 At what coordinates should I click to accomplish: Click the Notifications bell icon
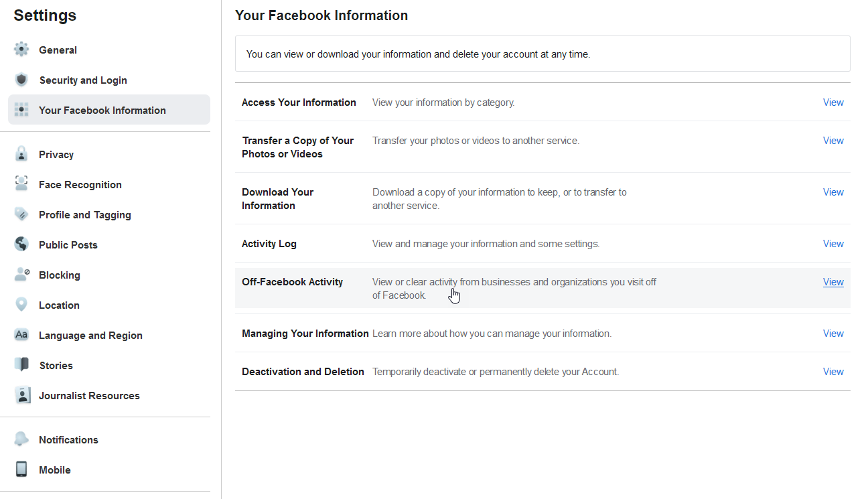coord(21,439)
